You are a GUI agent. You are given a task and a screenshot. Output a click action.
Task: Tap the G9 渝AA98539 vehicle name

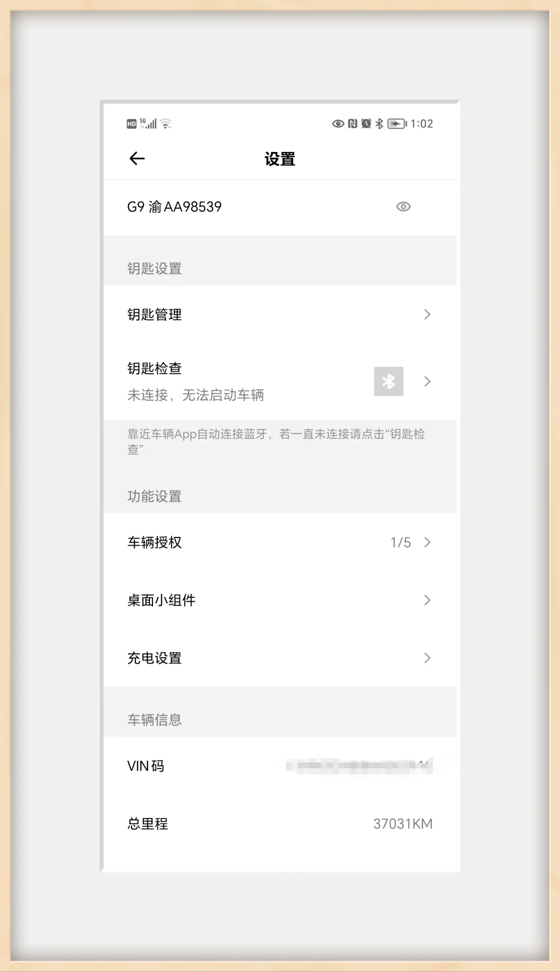[x=174, y=207]
